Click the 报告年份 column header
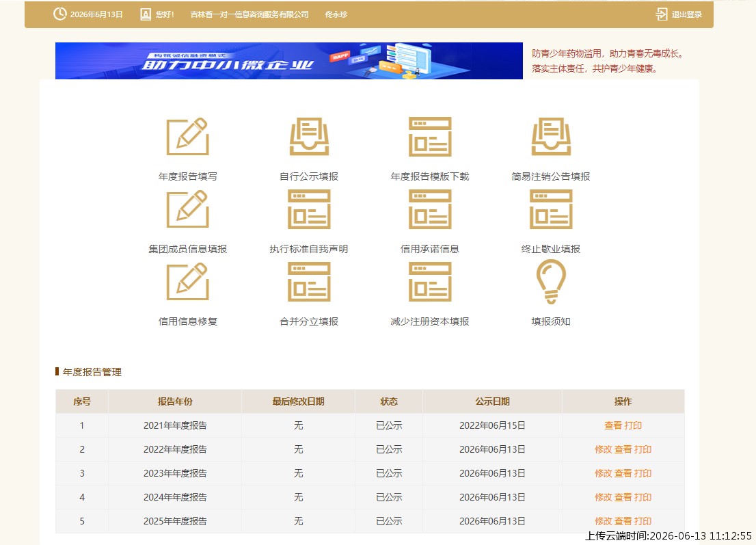The image size is (756, 545). tap(175, 401)
